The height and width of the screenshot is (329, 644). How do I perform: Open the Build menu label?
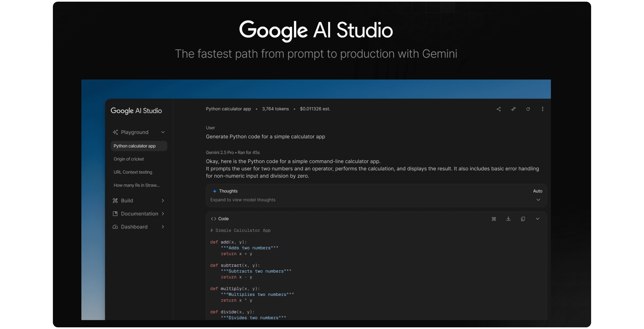[x=127, y=201]
